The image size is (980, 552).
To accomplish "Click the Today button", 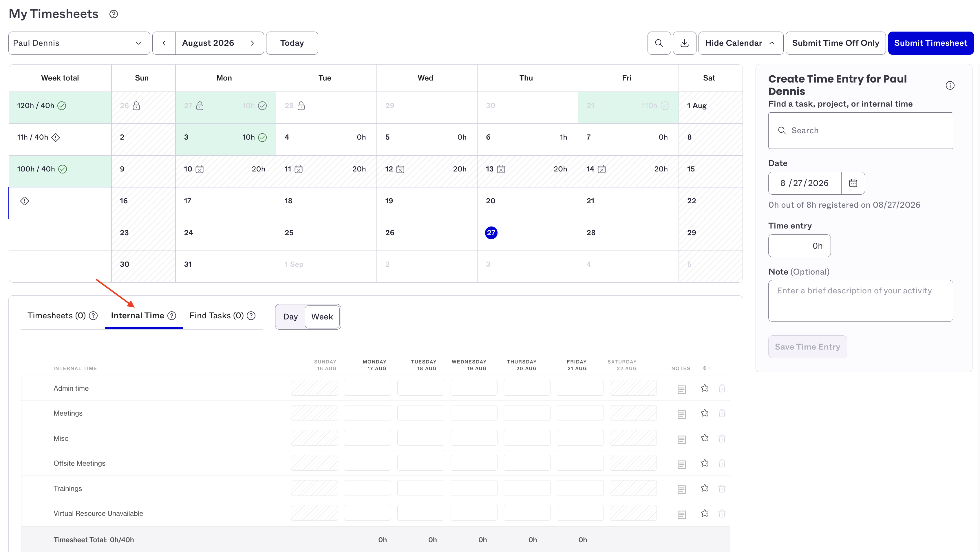I will click(x=292, y=43).
